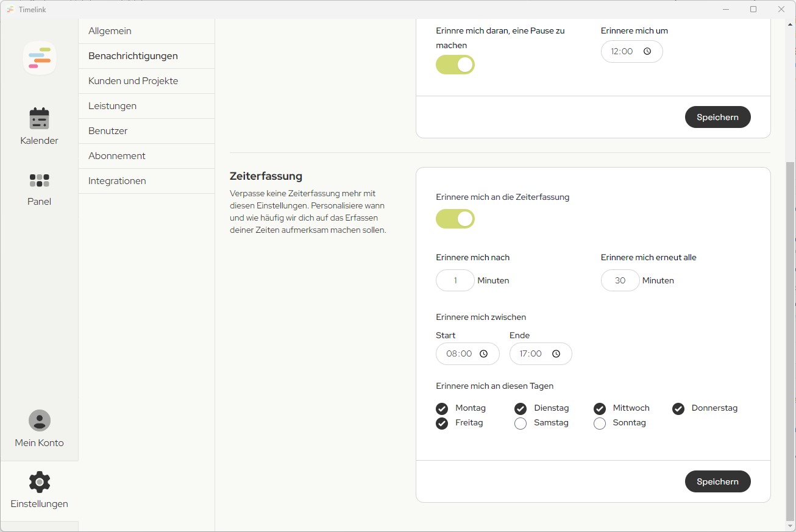The width and height of the screenshot is (796, 532).
Task: Save break reminder with upper Speichern
Action: click(x=717, y=117)
